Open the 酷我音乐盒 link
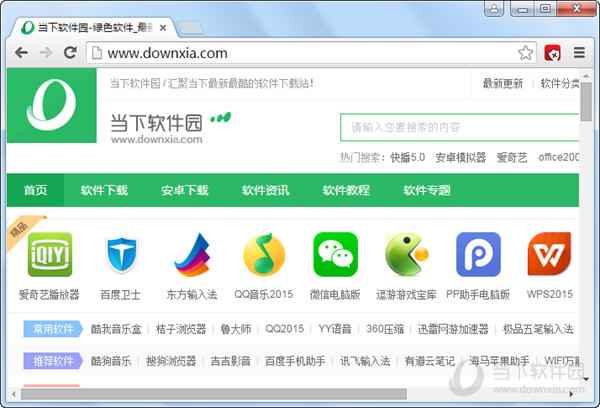Screen dimensions: 600x408 pyautogui.click(x=116, y=329)
